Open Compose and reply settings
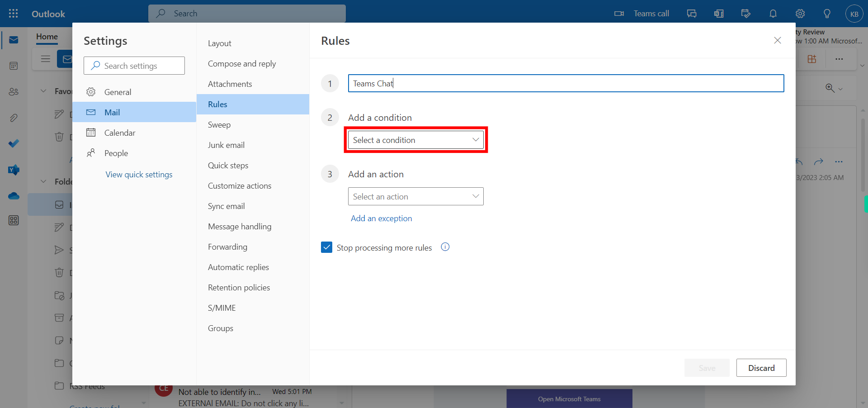This screenshot has height=408, width=868. [253, 64]
